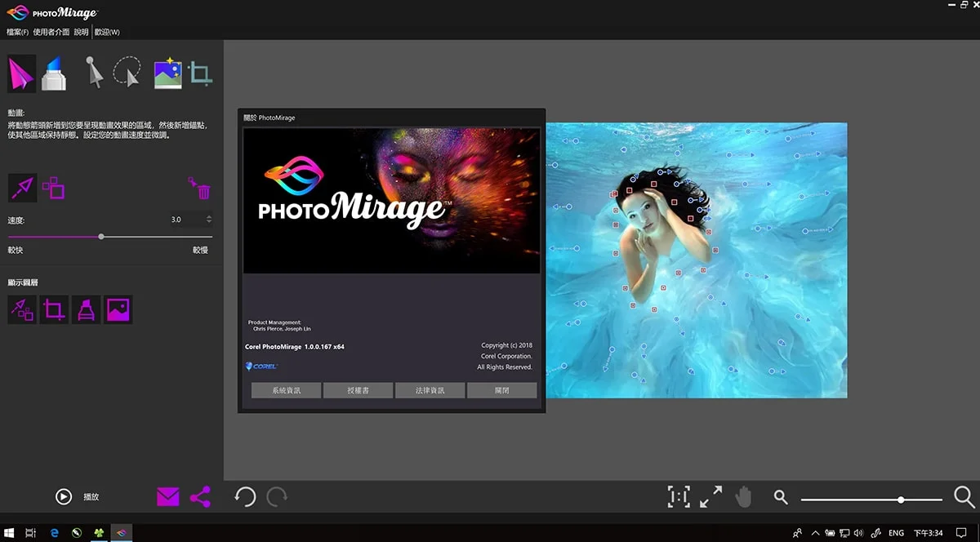Image resolution: width=980 pixels, height=542 pixels.
Task: Toggle visibility of animation arrows layer
Action: click(x=22, y=309)
